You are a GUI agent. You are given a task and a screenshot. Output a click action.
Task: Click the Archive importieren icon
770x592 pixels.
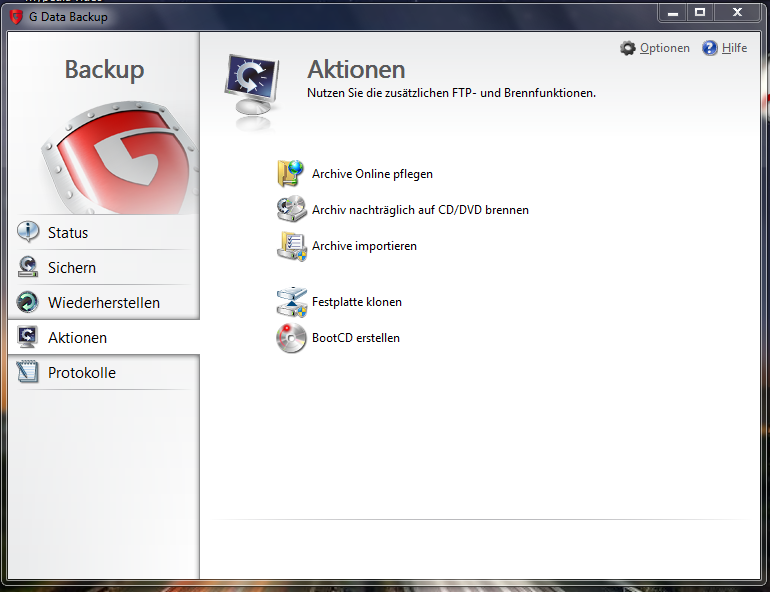click(x=291, y=246)
